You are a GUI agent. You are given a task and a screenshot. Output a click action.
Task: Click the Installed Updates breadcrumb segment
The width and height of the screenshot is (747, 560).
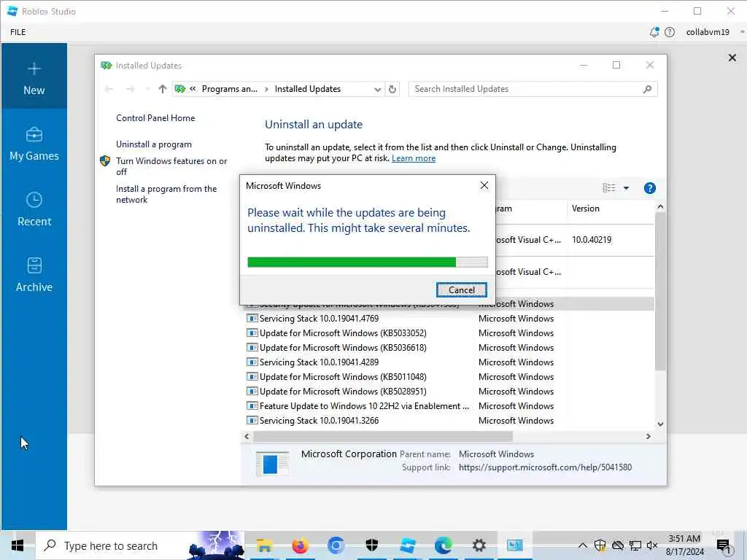307,89
